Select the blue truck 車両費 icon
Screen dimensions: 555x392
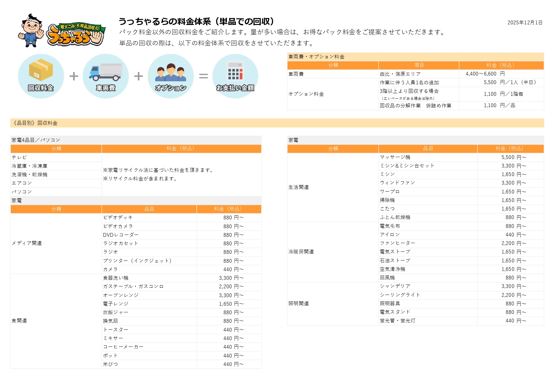(105, 76)
